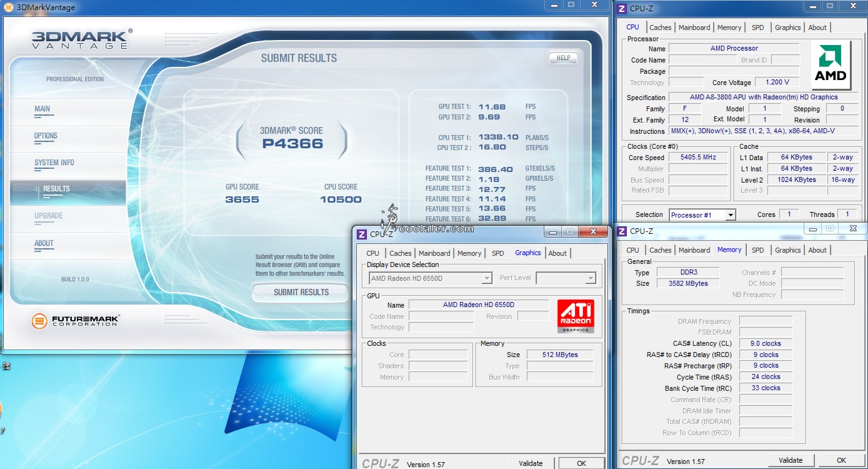Open CPU tab in CPU-Z Graphics window
The height and width of the screenshot is (469, 868).
pyautogui.click(x=372, y=253)
